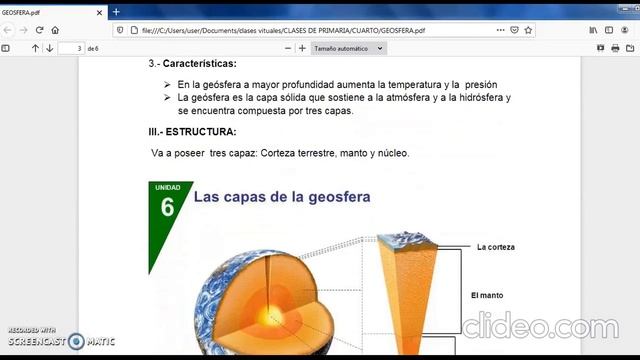640x360 pixels.
Task: Click the '3.- Características:' heading
Action: (x=192, y=64)
